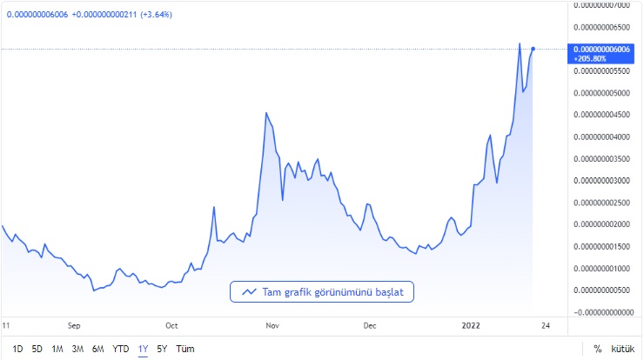Toggle the kütük (log) scale

(622, 349)
